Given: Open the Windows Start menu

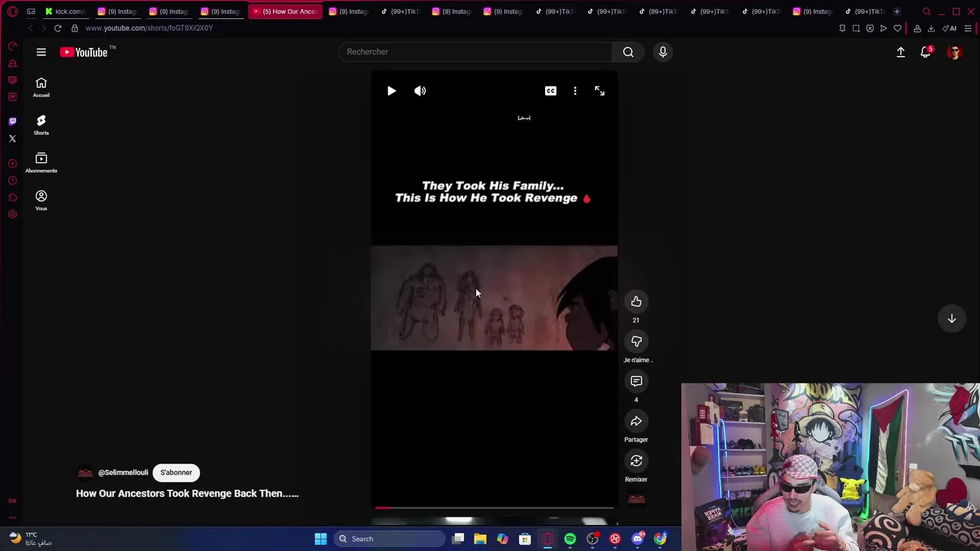Looking at the screenshot, I should 321,539.
